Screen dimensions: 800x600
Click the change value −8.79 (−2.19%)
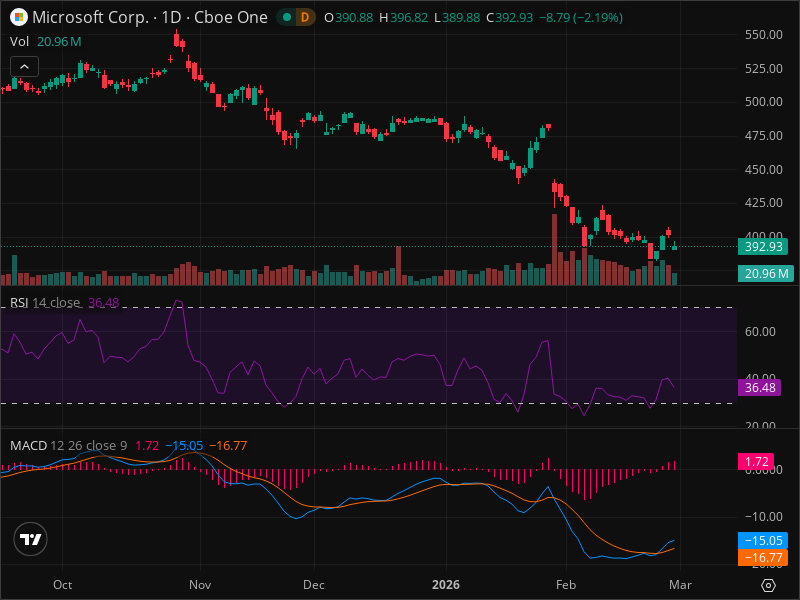click(x=581, y=17)
